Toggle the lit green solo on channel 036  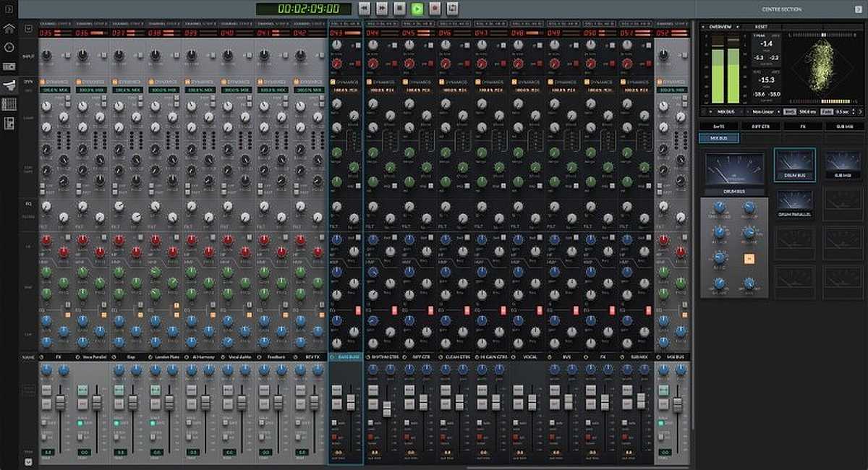click(84, 389)
